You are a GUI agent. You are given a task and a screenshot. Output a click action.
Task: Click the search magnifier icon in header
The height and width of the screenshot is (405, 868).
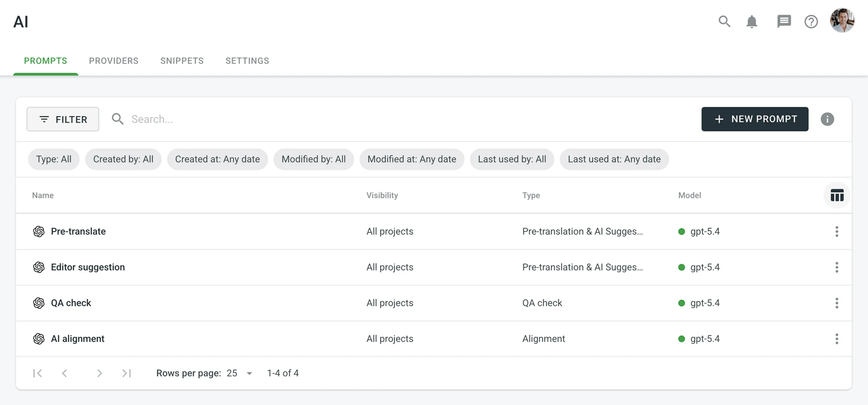click(x=724, y=22)
